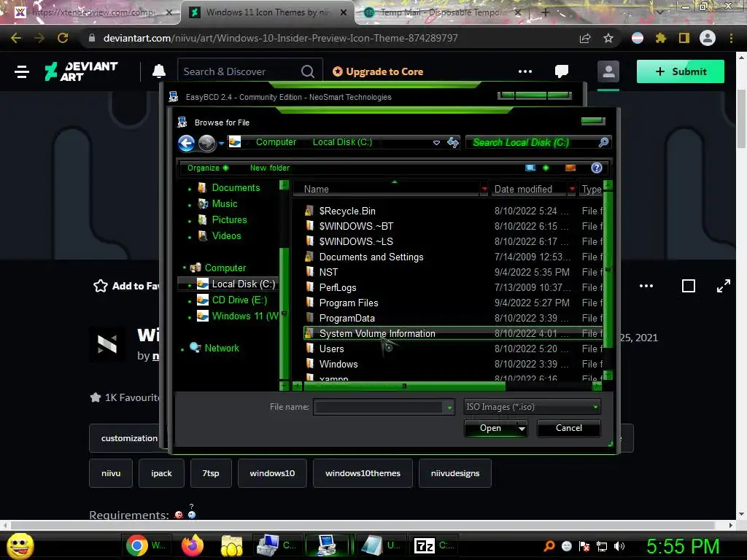The width and height of the screenshot is (747, 560).
Task: Expand artwork to fullscreen arrows
Action: coord(723,286)
